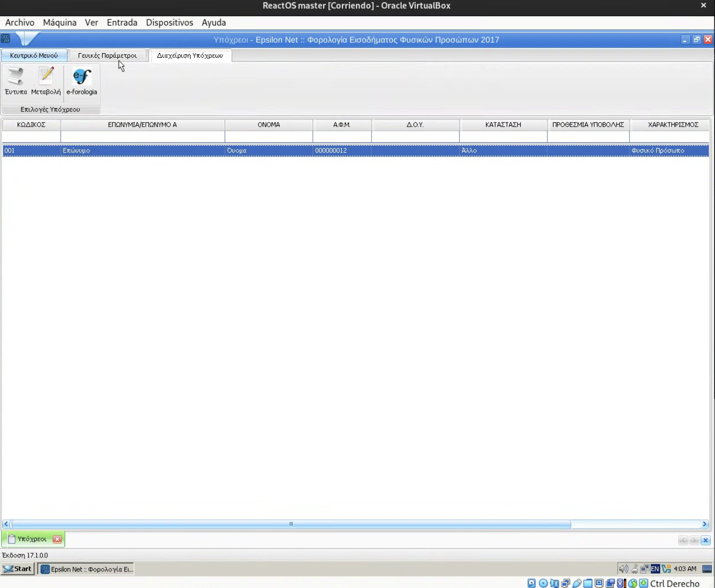Screen dimensions: 715x588
Task: Click the VirtualBox display status icon
Action: (x=599, y=583)
